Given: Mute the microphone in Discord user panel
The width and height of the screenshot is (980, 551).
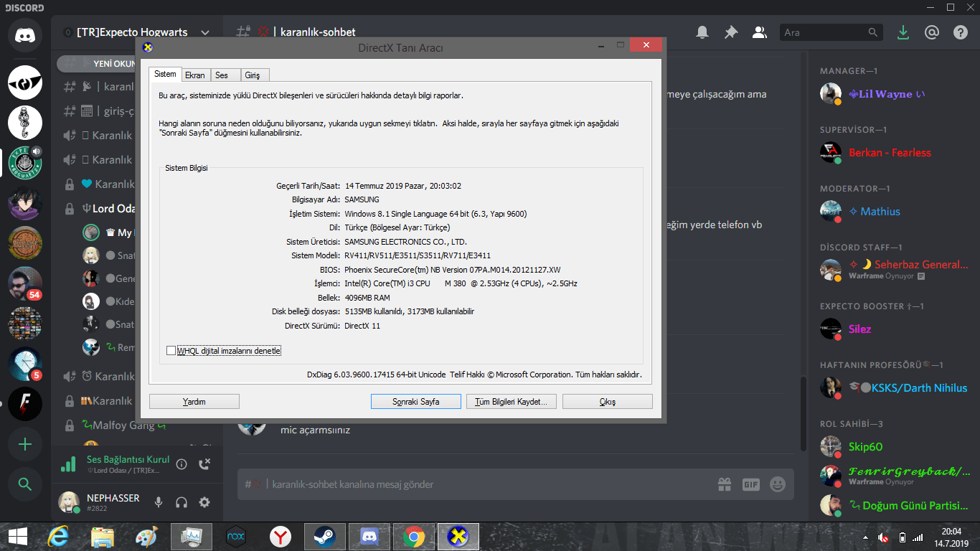Looking at the screenshot, I should pos(159,502).
